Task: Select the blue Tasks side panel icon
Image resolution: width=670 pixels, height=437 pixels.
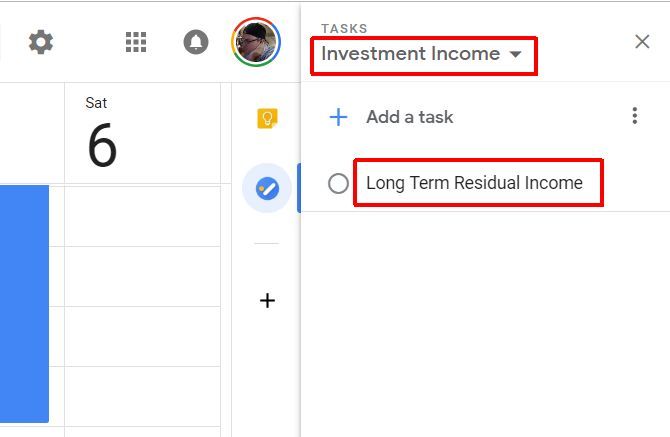Action: [x=267, y=188]
